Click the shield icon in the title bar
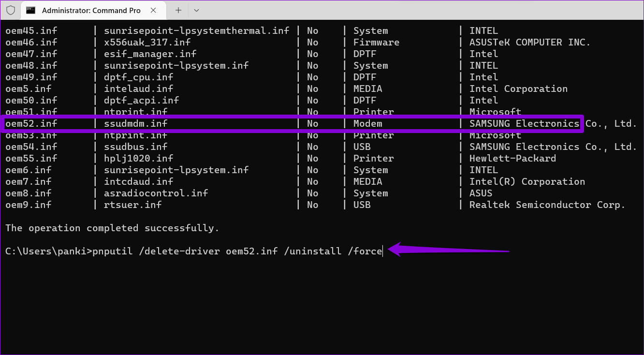 pos(11,10)
